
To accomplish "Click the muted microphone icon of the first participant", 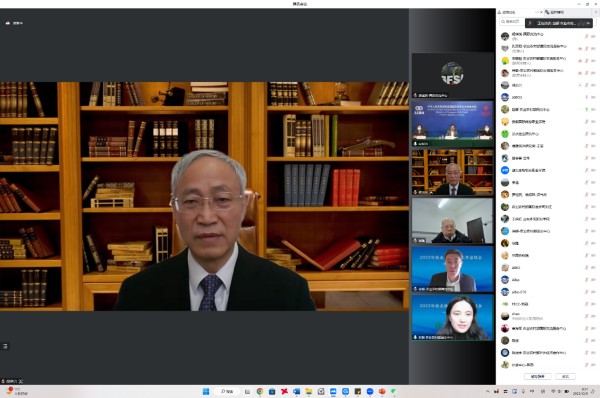I will [586, 36].
